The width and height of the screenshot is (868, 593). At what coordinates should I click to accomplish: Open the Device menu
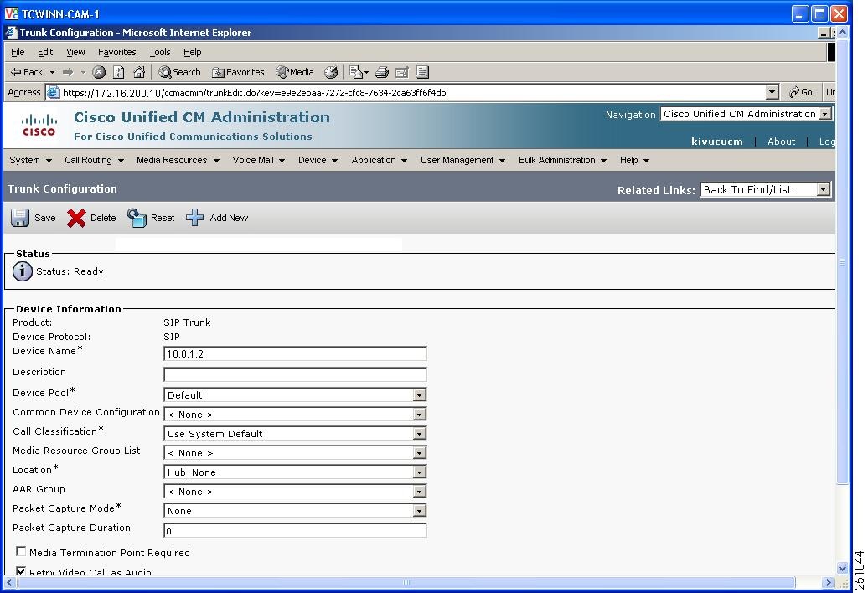(x=318, y=161)
